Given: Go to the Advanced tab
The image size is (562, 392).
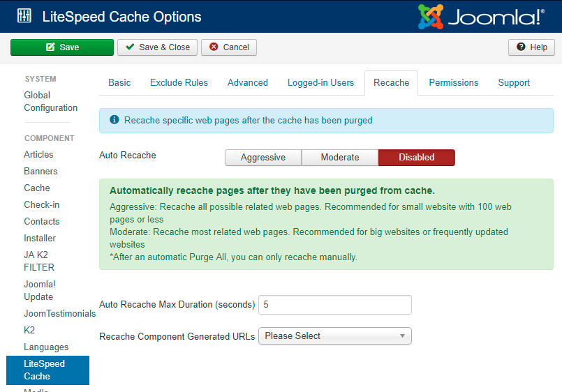Looking at the screenshot, I should (248, 83).
